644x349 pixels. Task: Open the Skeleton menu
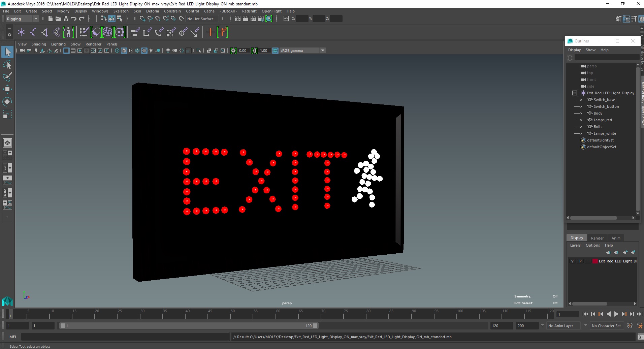tap(121, 11)
